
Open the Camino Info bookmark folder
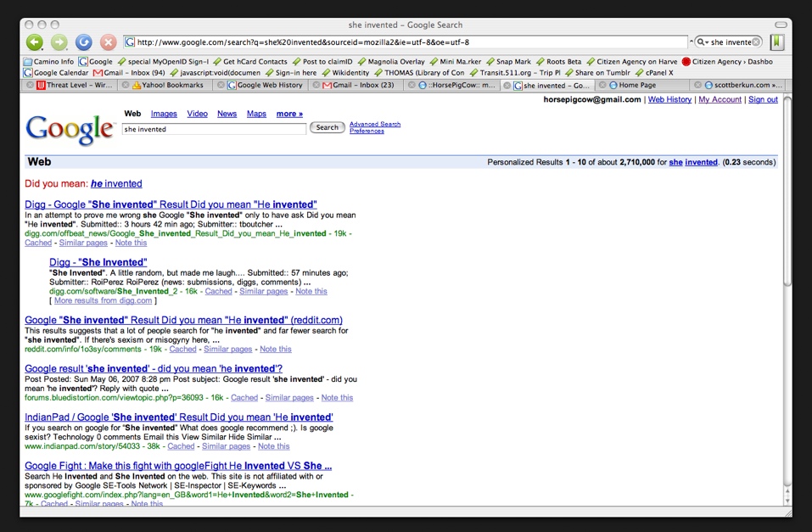(x=50, y=62)
